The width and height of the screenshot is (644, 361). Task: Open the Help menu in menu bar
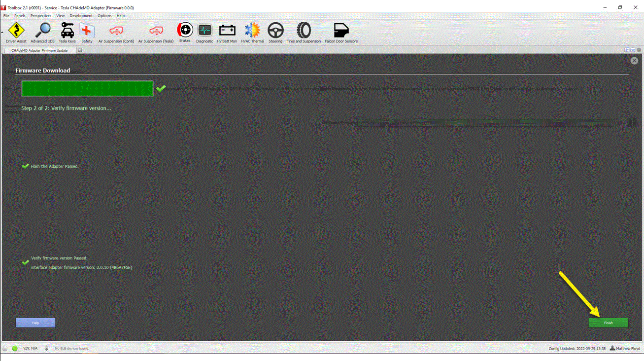click(x=121, y=16)
